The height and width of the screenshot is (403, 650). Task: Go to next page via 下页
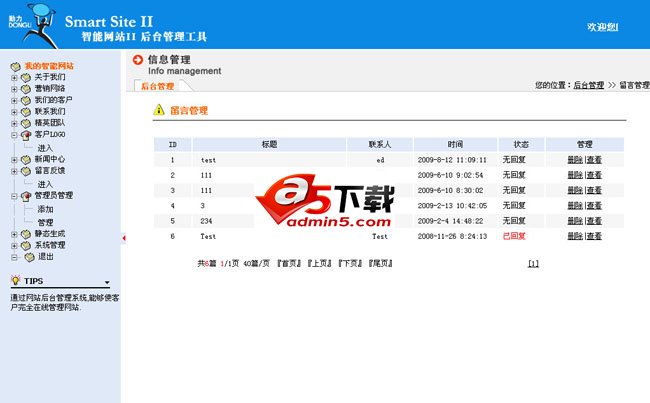350,263
